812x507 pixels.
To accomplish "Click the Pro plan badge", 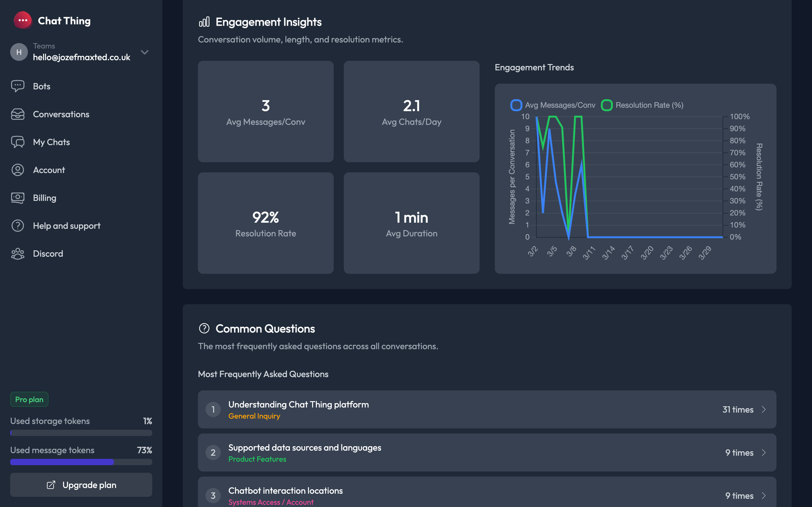I will [29, 399].
